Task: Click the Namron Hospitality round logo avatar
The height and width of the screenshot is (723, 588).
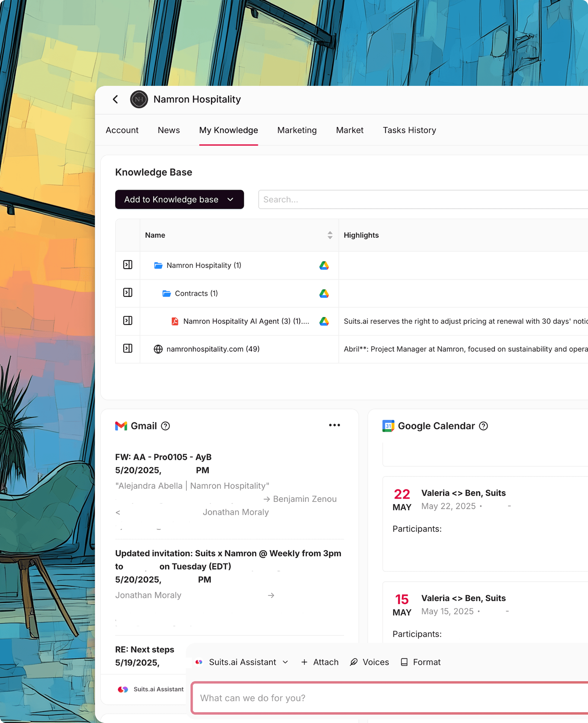Action: pyautogui.click(x=139, y=99)
